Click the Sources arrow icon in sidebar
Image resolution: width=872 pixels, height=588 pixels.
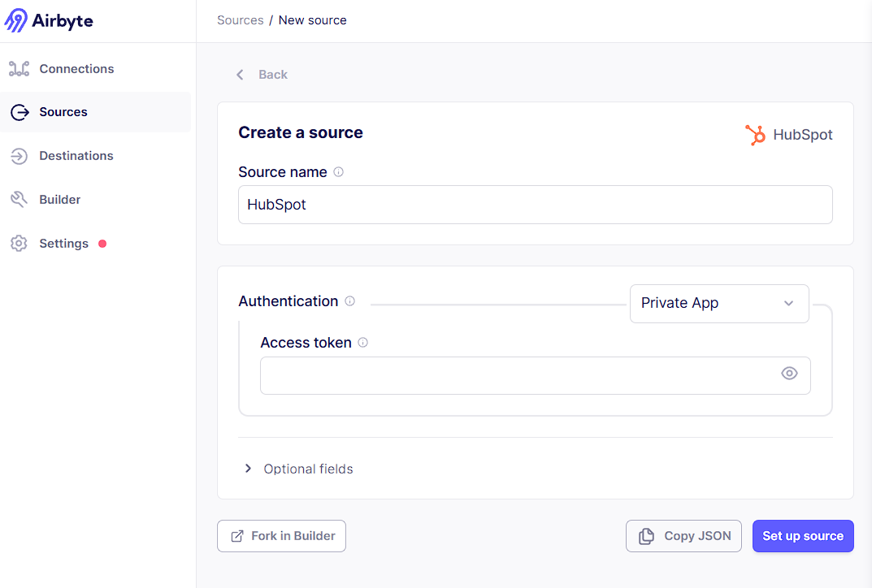coord(20,112)
